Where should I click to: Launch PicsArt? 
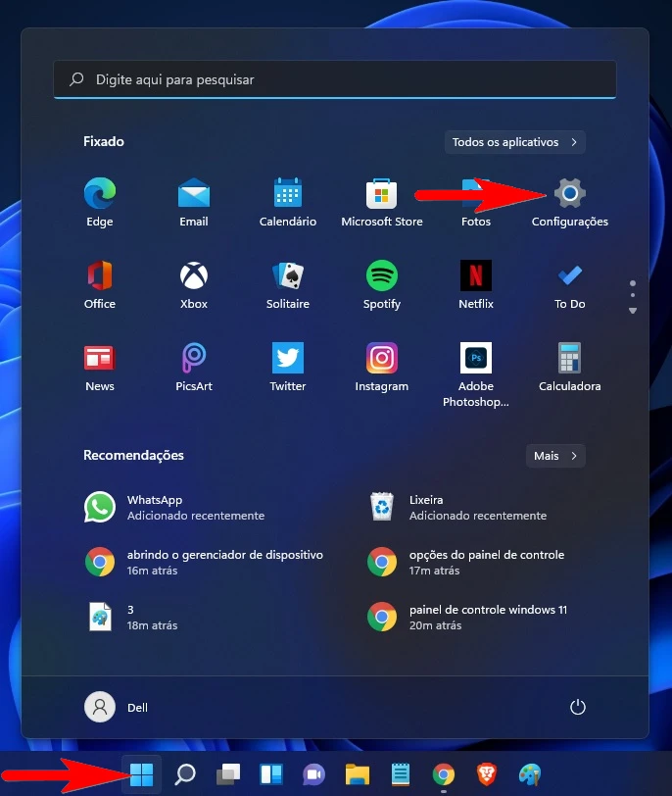click(194, 367)
